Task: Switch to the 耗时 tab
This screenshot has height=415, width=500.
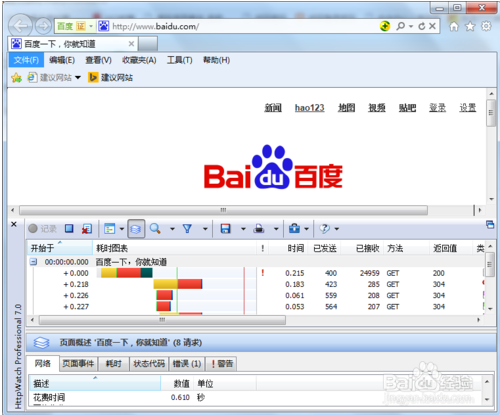Action: tap(114, 363)
